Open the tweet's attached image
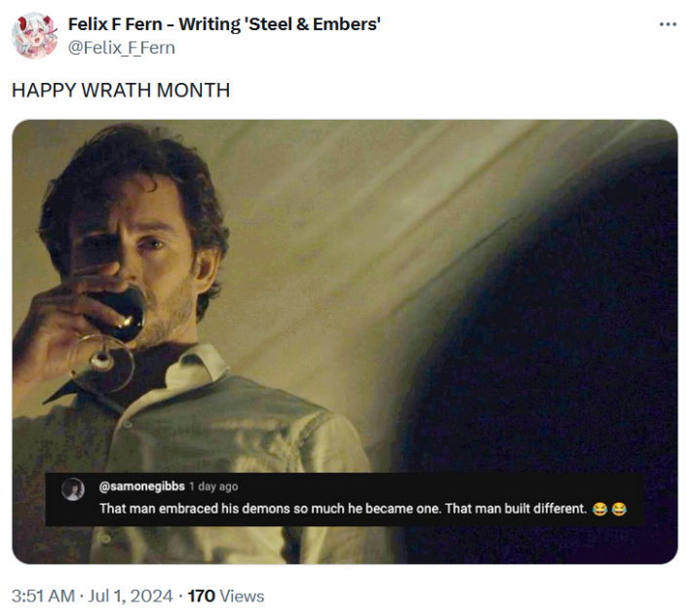Image resolution: width=692 pixels, height=616 pixels. click(345, 292)
